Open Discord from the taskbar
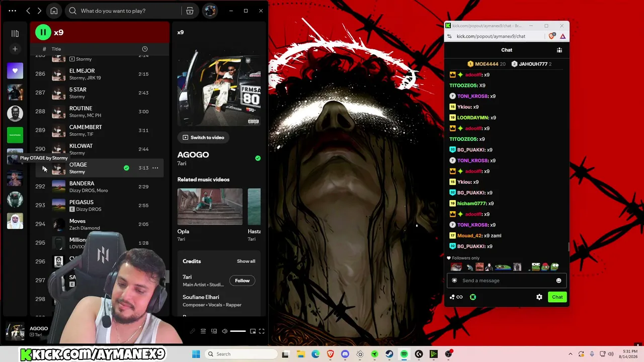Screen dimensions: 644x362 tap(345, 354)
